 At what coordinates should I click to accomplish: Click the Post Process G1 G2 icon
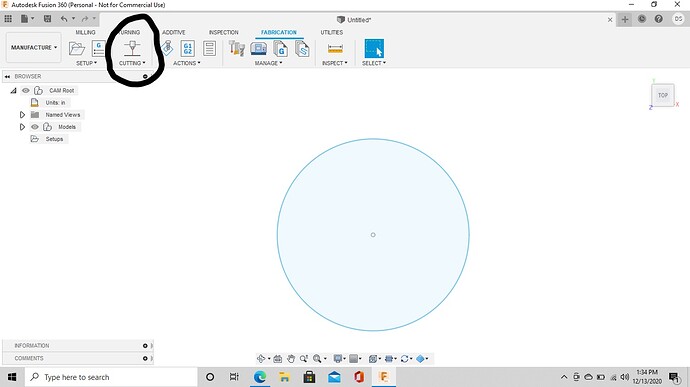pyautogui.click(x=187, y=48)
